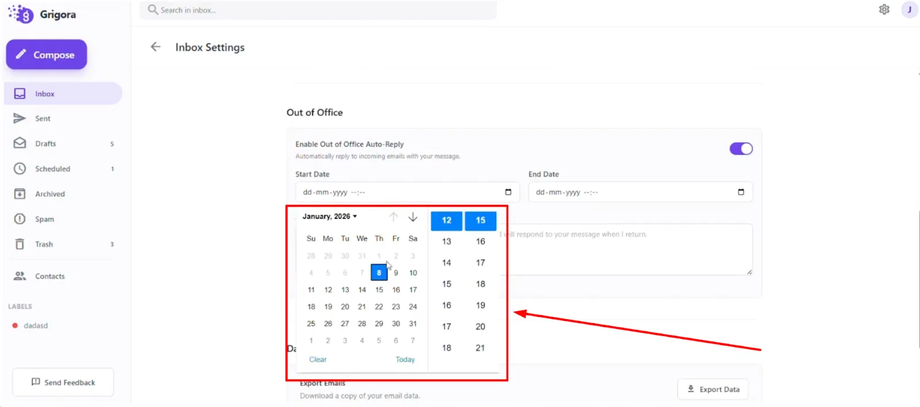The height and width of the screenshot is (407, 920).
Task: Choose January 25 in the calendar
Action: coord(311,324)
